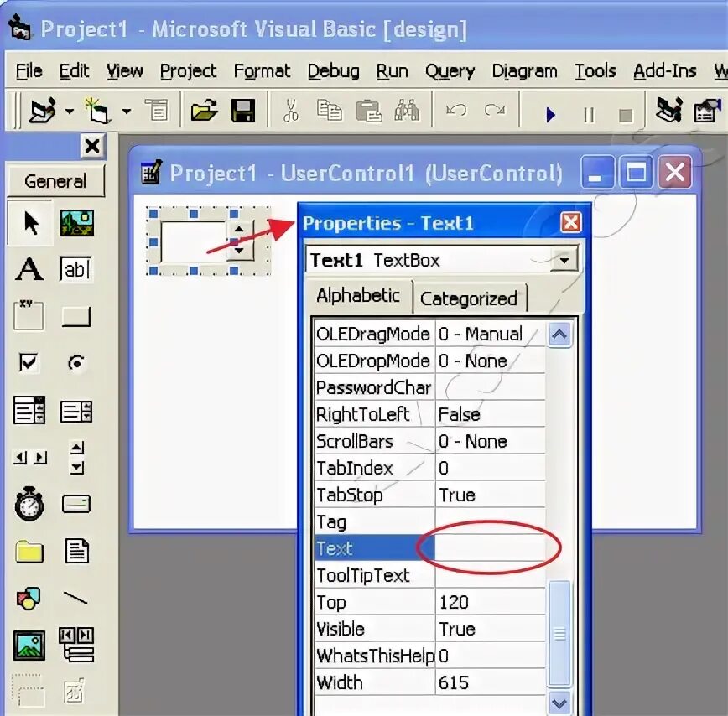Select the PasswordChar property row
Image resolution: width=728 pixels, height=716 pixels.
(430, 387)
